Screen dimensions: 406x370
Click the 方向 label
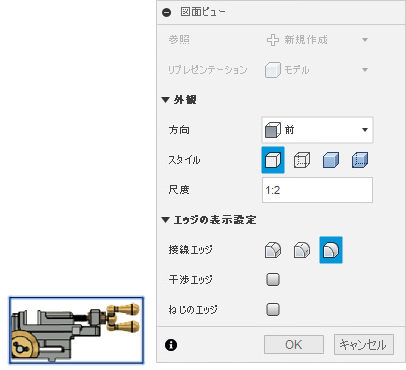click(179, 130)
